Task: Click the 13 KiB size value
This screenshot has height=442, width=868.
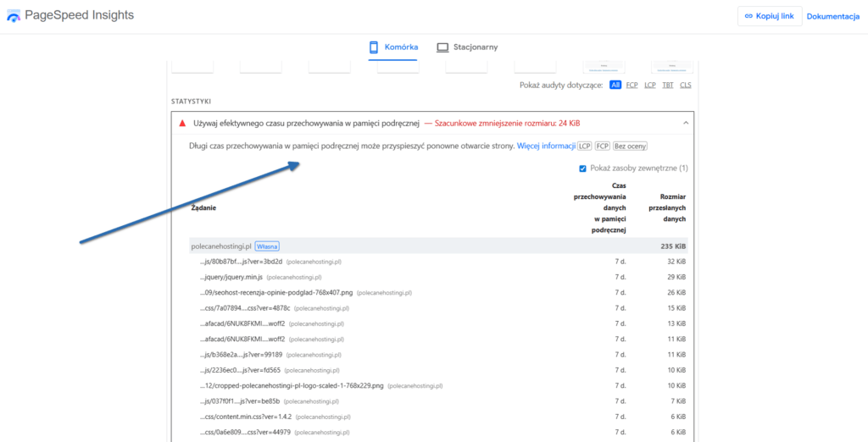Action: point(676,323)
